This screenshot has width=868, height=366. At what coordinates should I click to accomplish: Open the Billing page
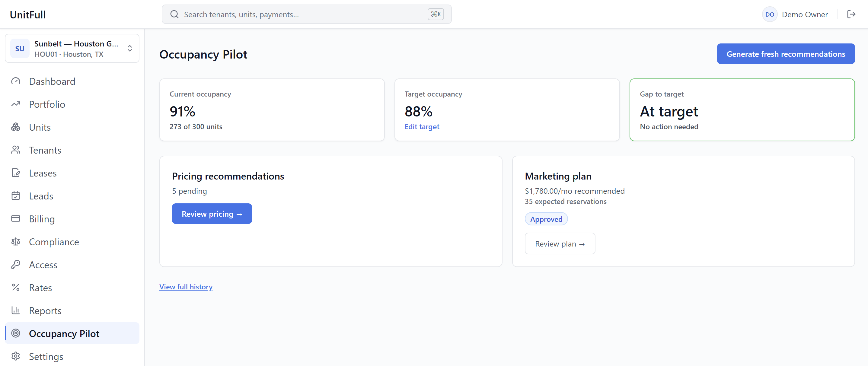[72, 219]
